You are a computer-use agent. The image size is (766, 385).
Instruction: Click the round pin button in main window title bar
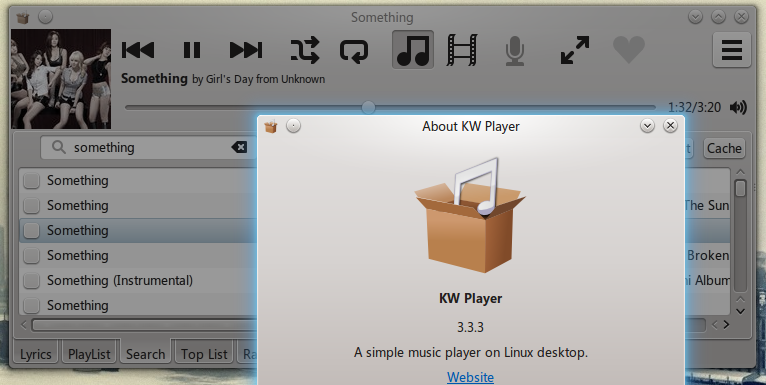(x=45, y=17)
